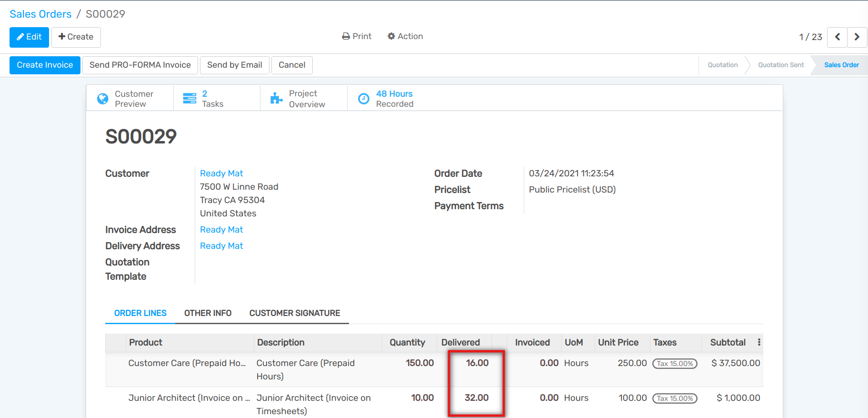868x418 pixels.
Task: Open the Action dropdown menu
Action: coord(405,36)
